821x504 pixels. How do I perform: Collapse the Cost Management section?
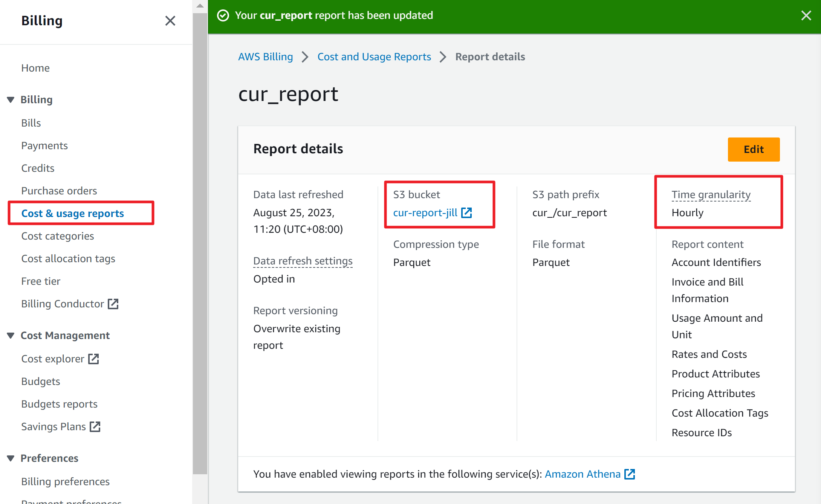coord(11,335)
